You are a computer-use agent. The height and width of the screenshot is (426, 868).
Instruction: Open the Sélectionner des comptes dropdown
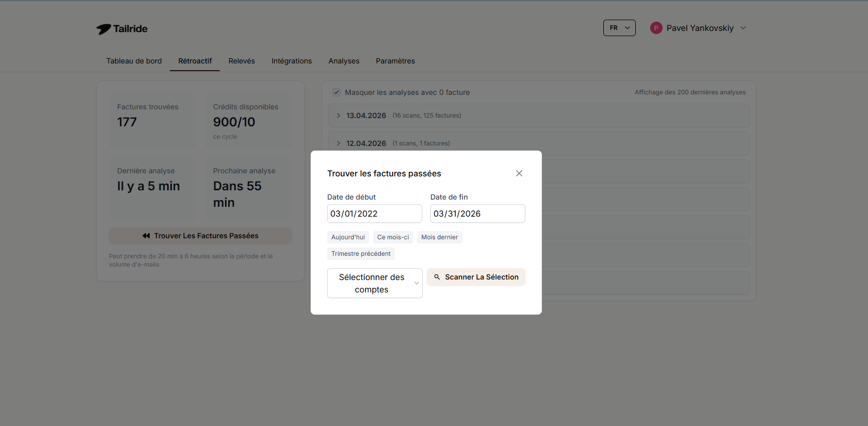click(x=375, y=283)
